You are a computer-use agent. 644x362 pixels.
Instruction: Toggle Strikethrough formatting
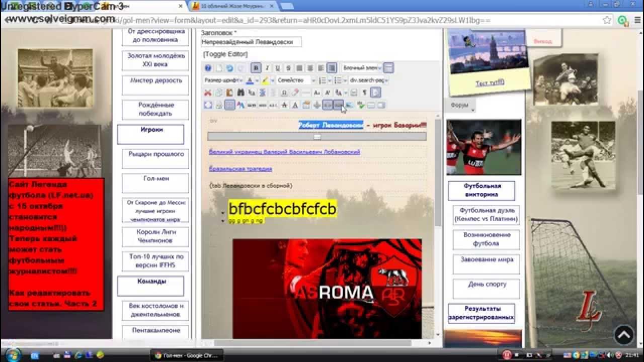click(288, 68)
